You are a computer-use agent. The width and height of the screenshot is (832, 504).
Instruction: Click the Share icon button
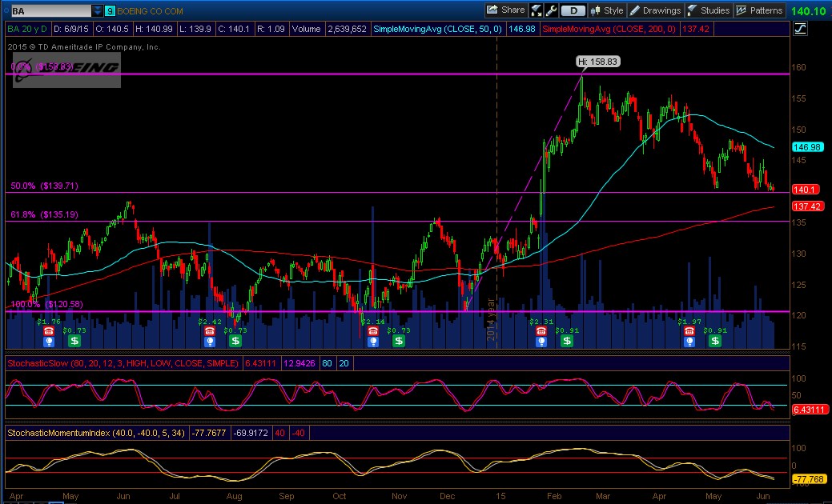pyautogui.click(x=505, y=10)
